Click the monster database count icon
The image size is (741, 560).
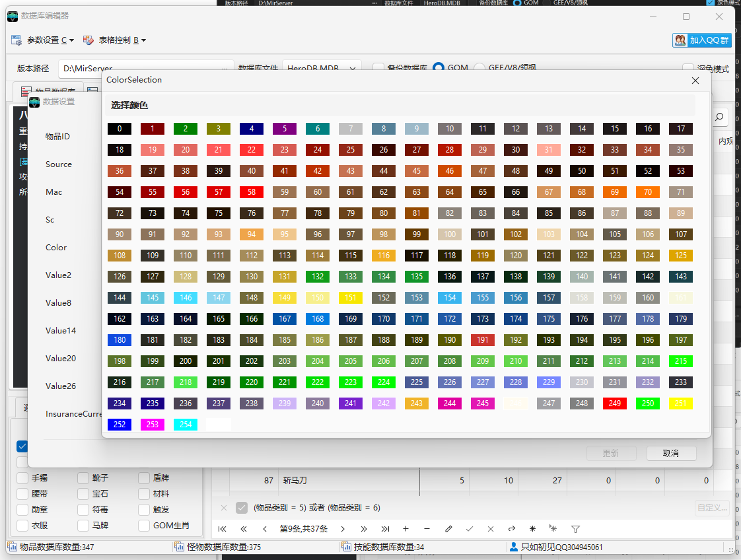179,547
